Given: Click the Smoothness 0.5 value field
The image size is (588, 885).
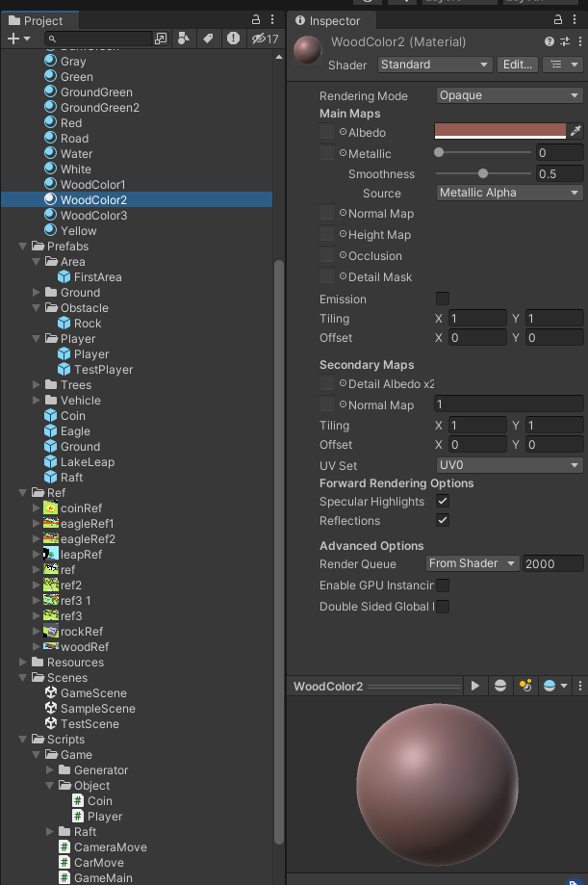Looking at the screenshot, I should pos(559,174).
